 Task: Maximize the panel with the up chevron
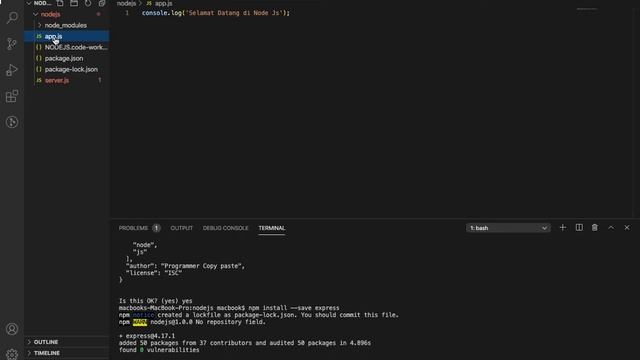tap(611, 228)
